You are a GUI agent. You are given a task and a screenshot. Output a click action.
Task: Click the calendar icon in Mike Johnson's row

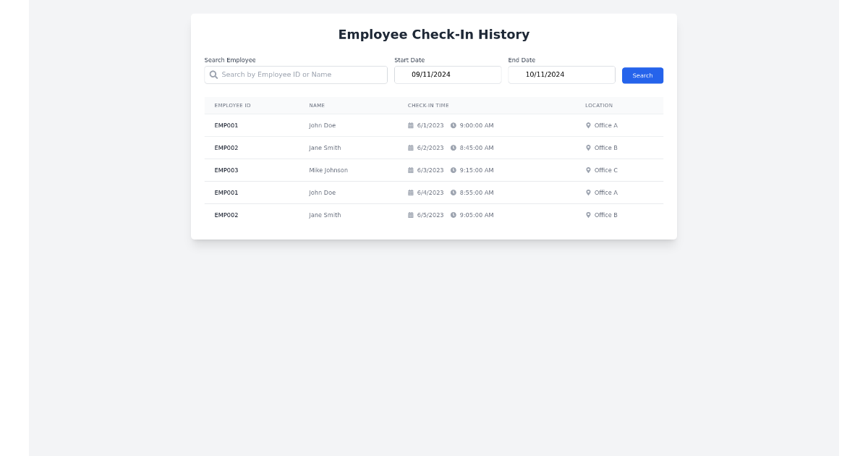pyautogui.click(x=411, y=169)
